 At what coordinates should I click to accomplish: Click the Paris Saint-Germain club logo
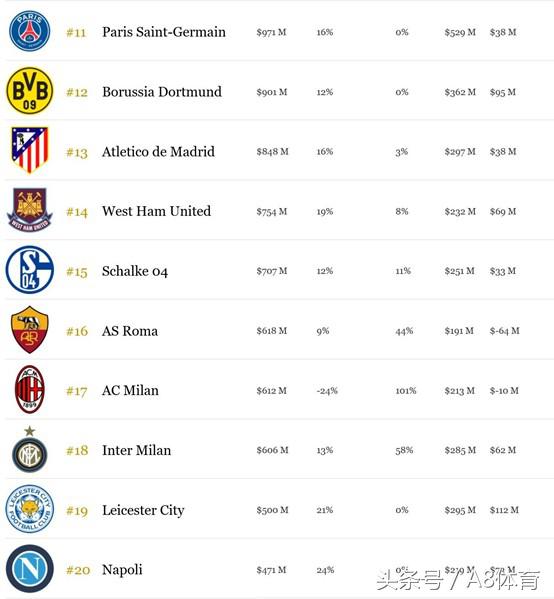29,31
